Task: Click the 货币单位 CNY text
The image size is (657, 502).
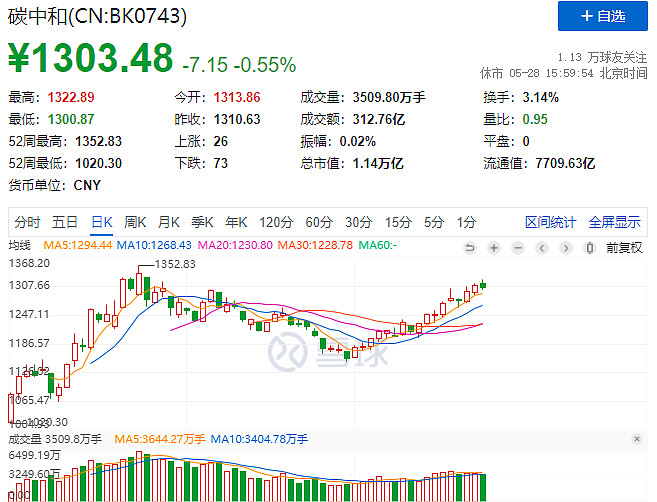Action: click(87, 185)
